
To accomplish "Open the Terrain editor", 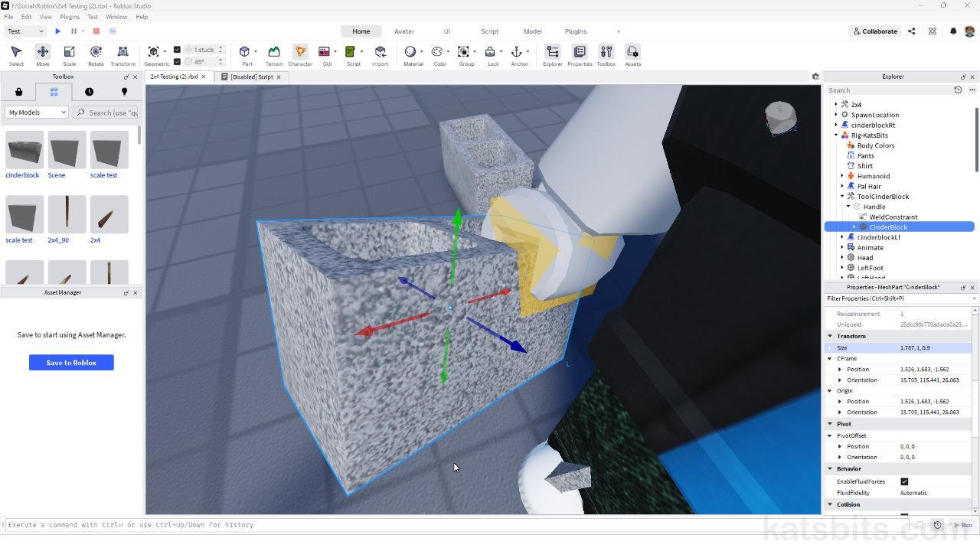I will [x=274, y=55].
